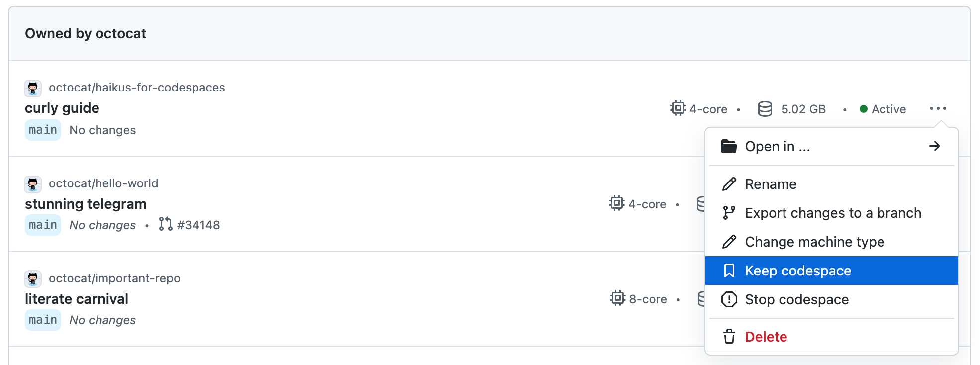This screenshot has height=365, width=980.
Task: Click the stop icon beside Stop codespace
Action: (x=729, y=299)
